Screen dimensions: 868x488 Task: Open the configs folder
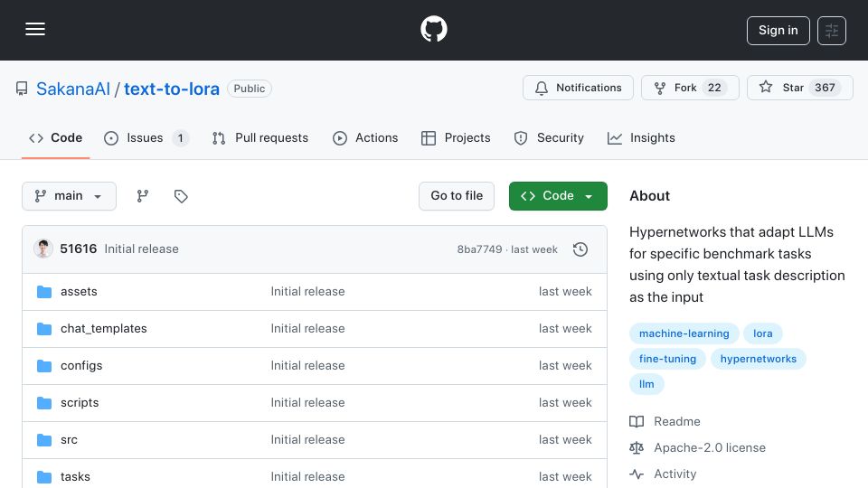coord(81,366)
